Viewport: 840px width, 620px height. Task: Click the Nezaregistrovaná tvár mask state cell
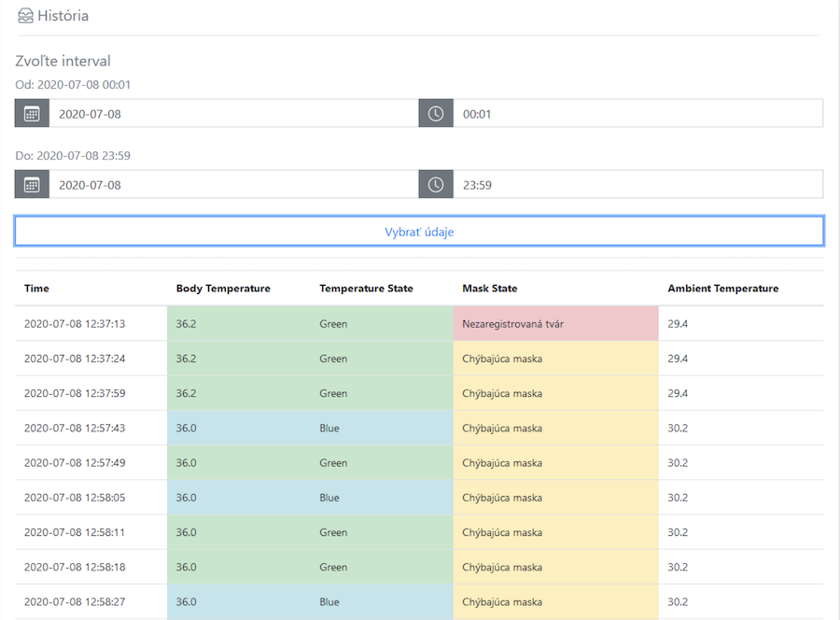556,324
